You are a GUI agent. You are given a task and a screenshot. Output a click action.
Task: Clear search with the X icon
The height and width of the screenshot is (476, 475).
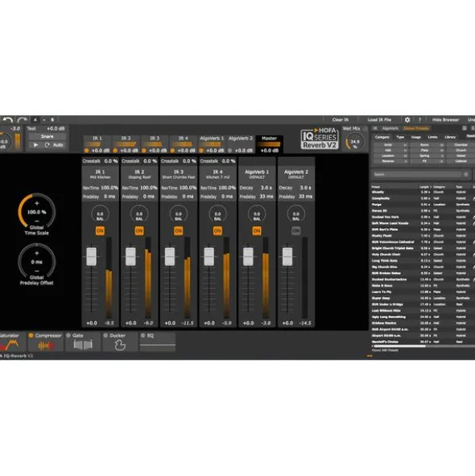466,174
